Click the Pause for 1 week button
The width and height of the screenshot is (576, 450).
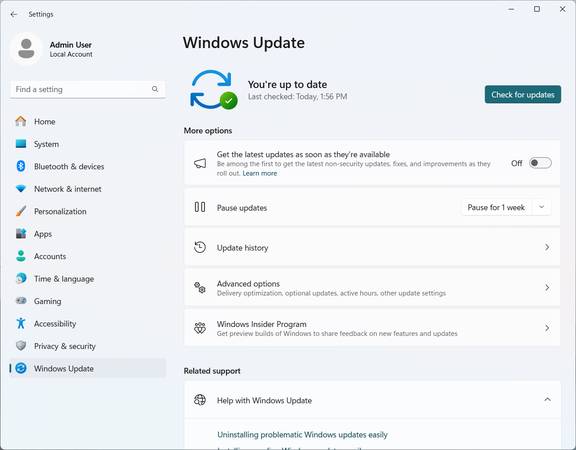click(496, 207)
